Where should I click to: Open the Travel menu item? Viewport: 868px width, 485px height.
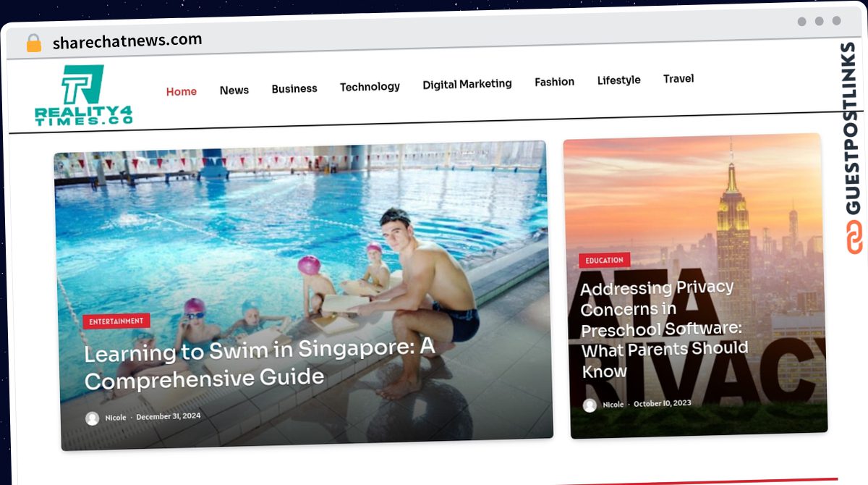click(678, 79)
